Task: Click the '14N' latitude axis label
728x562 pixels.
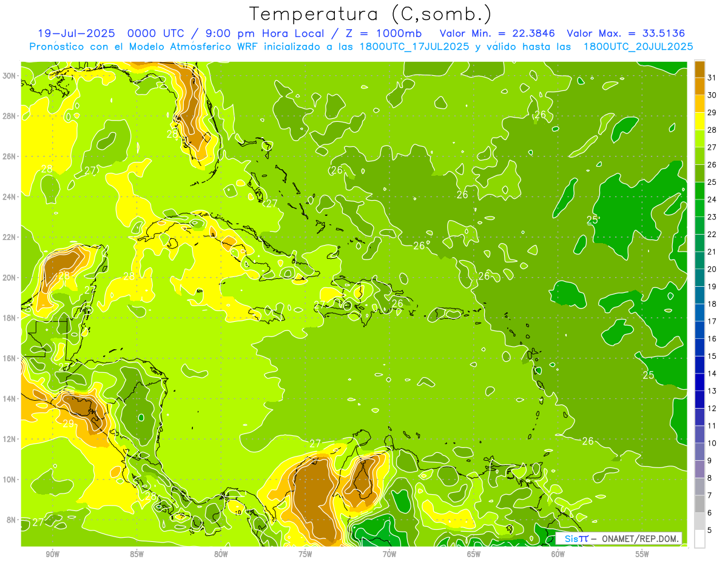Action: tap(10, 399)
